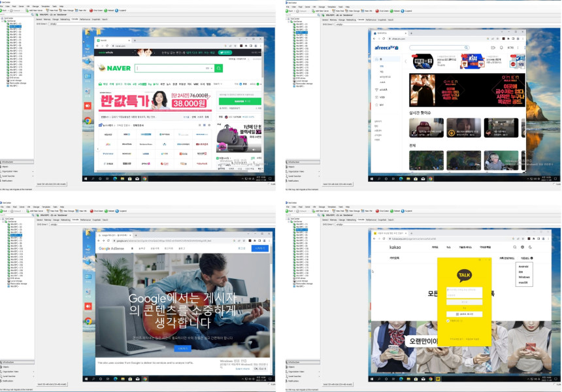Switch to the General tab in the AfreecaTV panel

click(x=325, y=20)
